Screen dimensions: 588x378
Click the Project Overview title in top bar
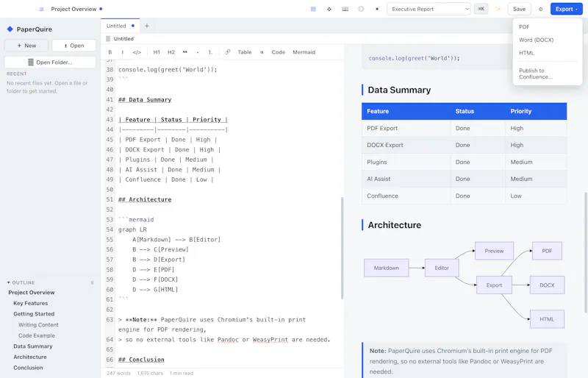[x=73, y=9]
